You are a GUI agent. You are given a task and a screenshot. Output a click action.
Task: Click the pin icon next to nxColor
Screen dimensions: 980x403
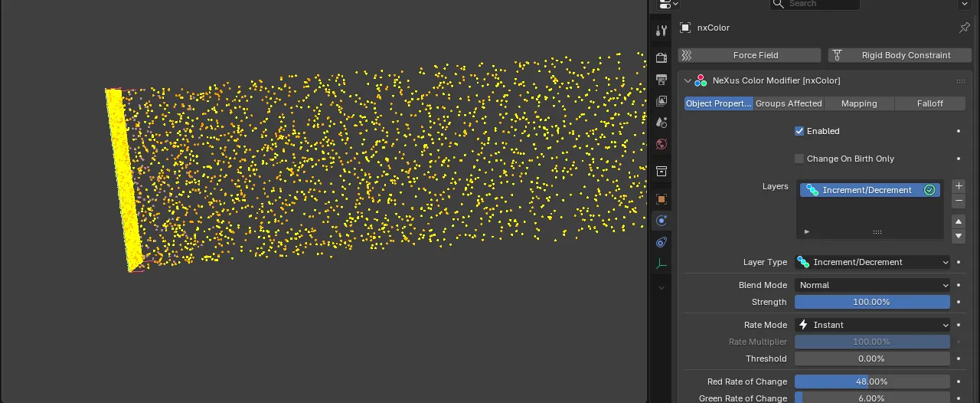(x=964, y=28)
